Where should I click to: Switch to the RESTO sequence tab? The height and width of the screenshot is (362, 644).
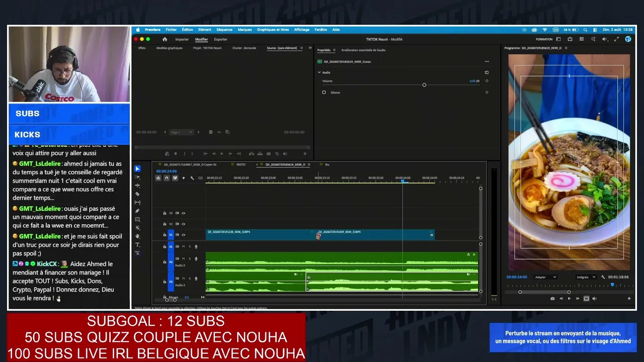[x=241, y=164]
